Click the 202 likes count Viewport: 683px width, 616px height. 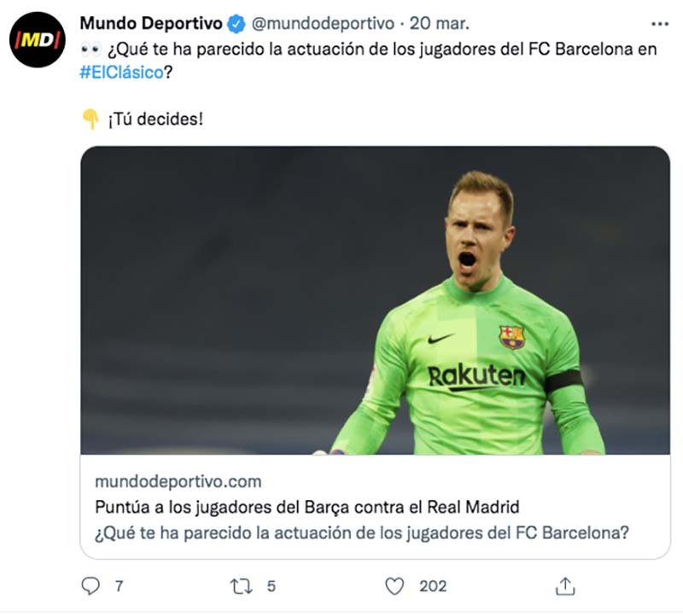[433, 586]
